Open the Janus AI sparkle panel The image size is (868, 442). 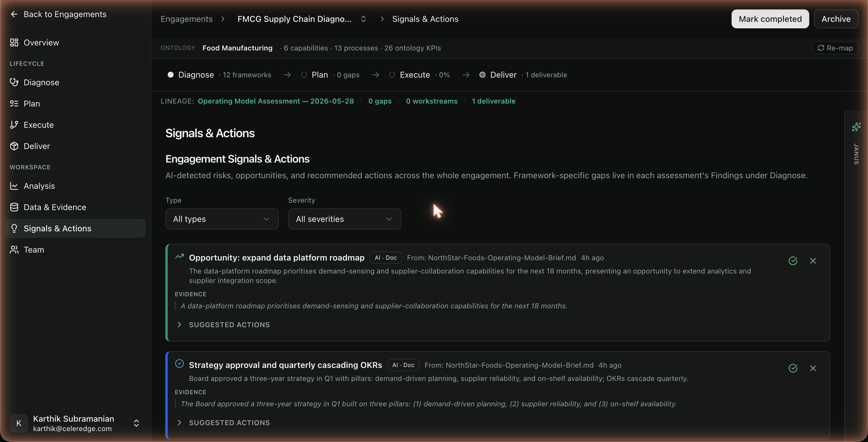click(x=856, y=127)
